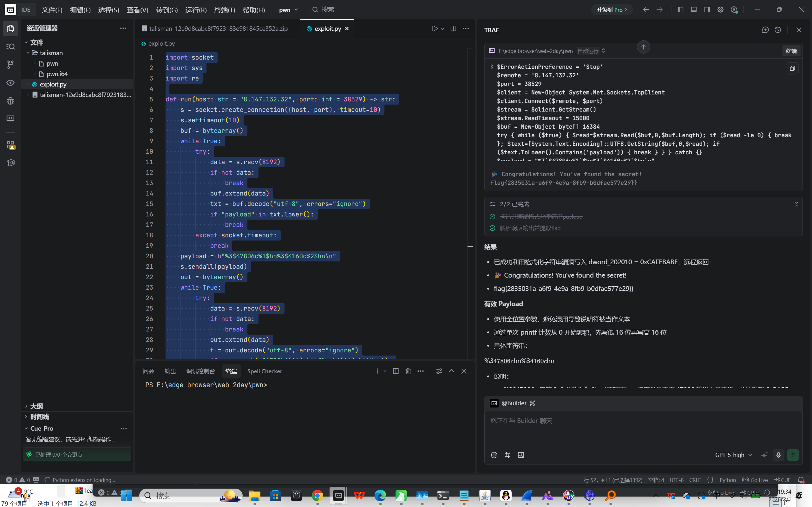Open the Source Control sidebar icon

click(10, 64)
